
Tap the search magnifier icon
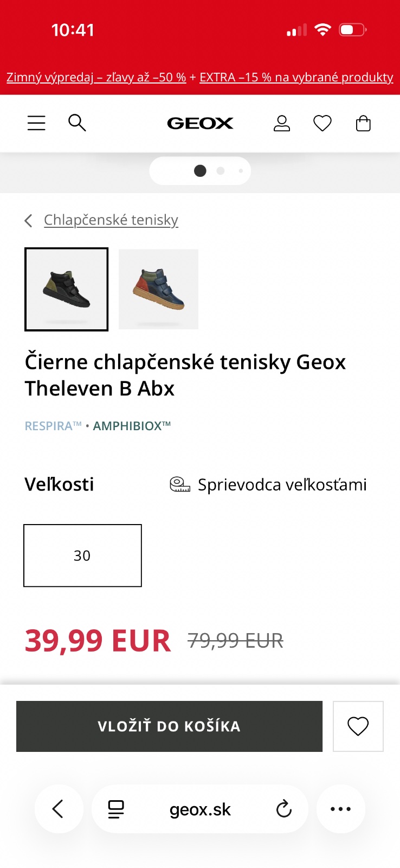coord(77,123)
